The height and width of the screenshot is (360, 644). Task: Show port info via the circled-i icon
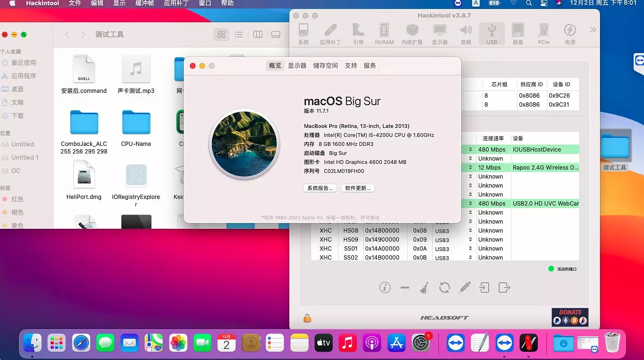point(385,288)
